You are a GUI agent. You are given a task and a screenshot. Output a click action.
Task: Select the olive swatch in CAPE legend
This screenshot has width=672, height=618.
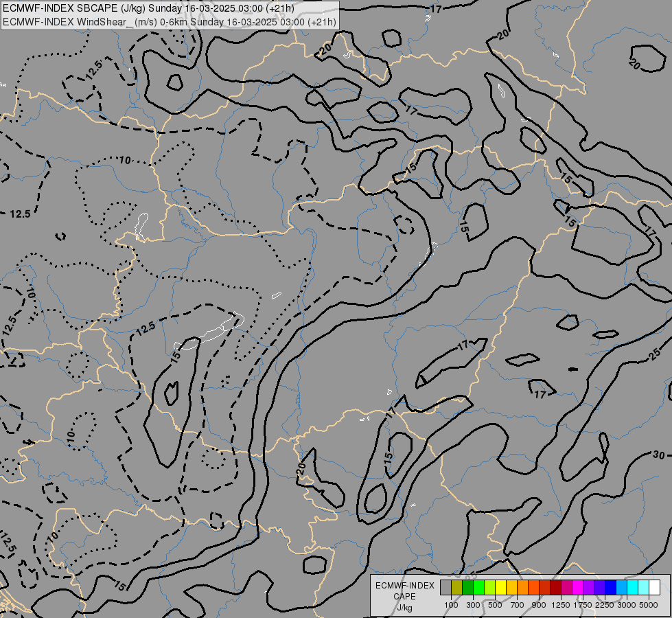[x=457, y=587]
